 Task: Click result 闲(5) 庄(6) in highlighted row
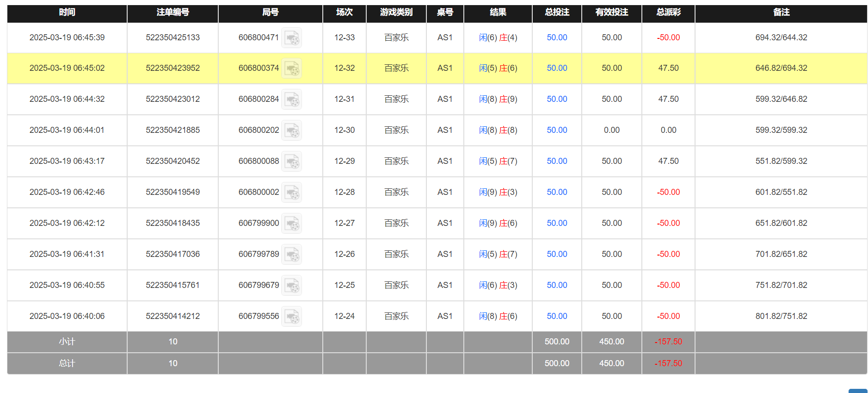[x=498, y=68]
